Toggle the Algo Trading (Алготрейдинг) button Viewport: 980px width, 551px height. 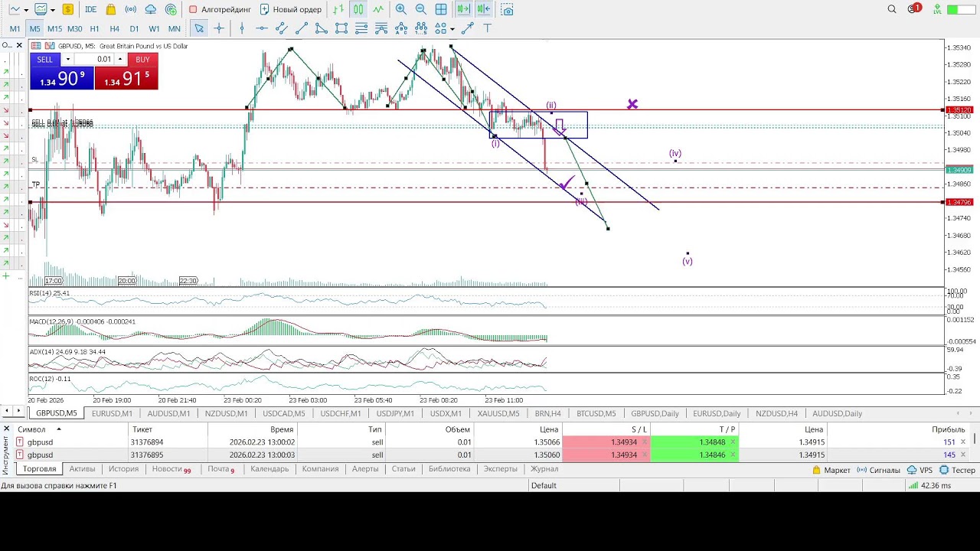220,9
